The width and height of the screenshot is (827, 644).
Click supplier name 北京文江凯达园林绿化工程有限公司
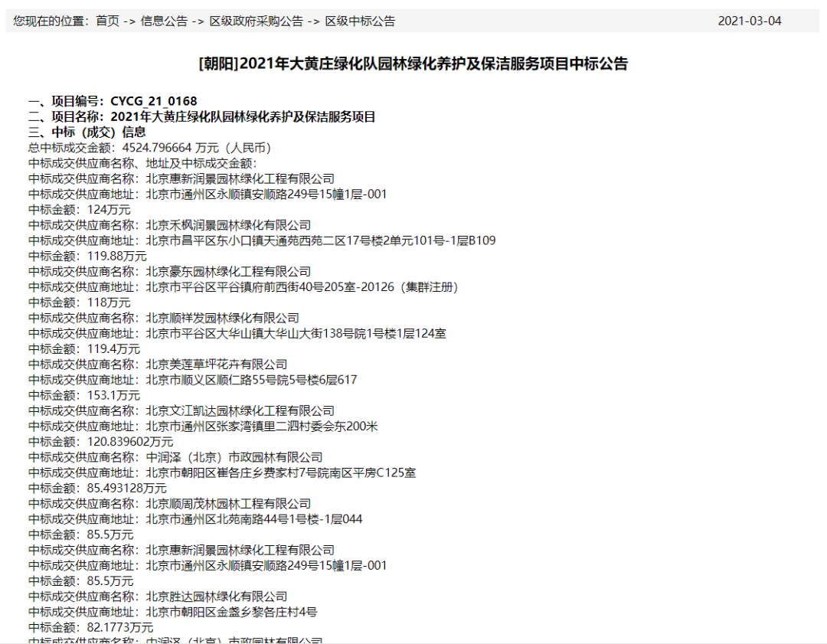(x=240, y=411)
